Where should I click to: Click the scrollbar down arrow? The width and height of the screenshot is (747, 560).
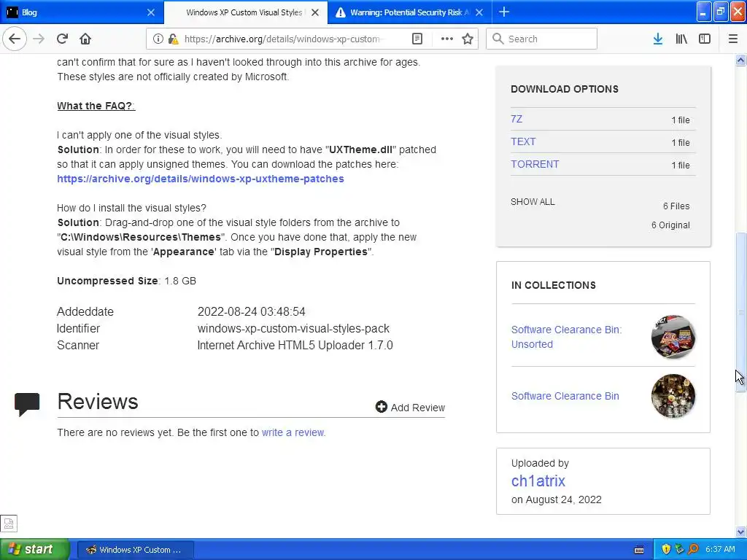(x=740, y=532)
